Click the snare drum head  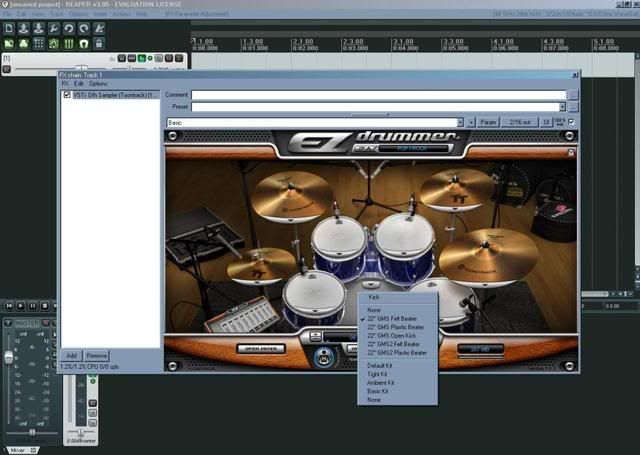(x=314, y=293)
